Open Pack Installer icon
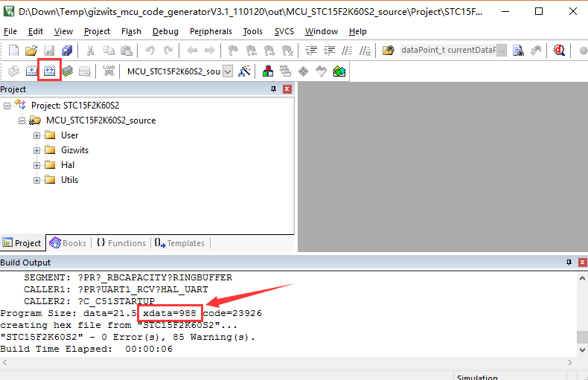 [x=339, y=71]
